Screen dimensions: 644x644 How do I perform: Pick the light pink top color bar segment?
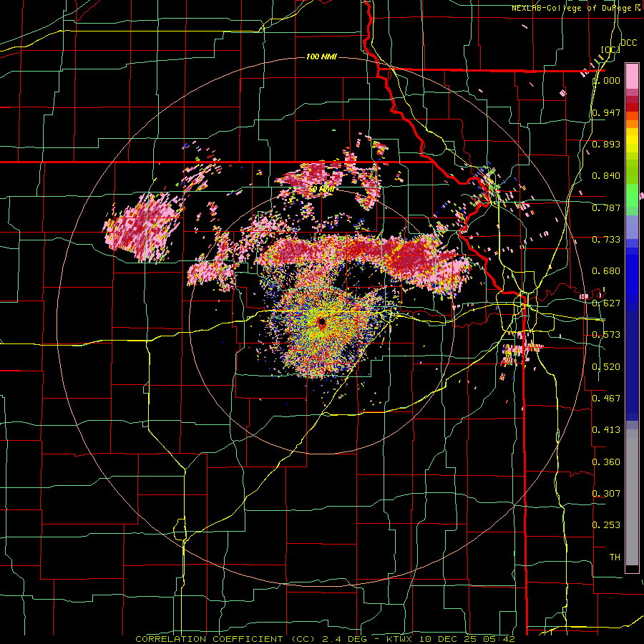(632, 76)
